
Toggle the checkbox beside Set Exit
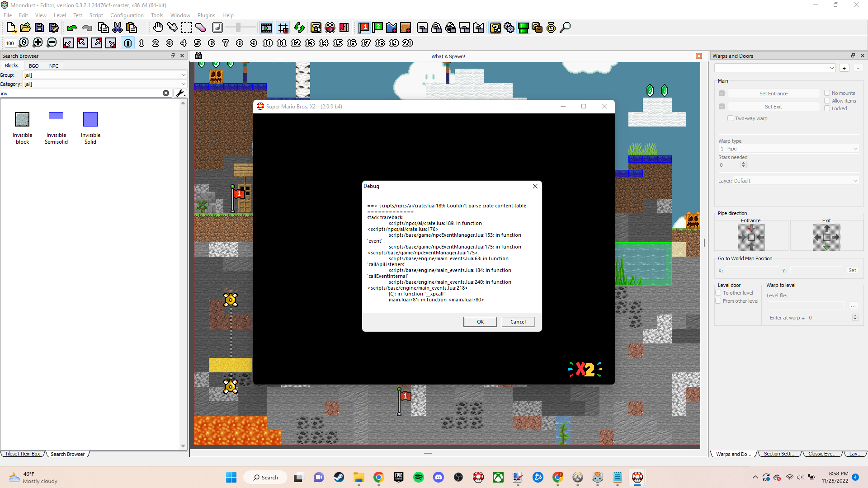click(722, 107)
